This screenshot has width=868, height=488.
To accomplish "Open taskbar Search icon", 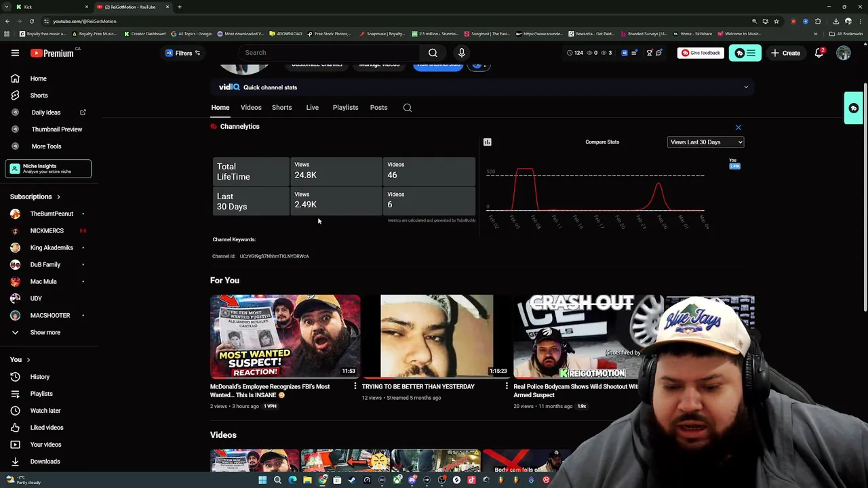I will click(277, 480).
